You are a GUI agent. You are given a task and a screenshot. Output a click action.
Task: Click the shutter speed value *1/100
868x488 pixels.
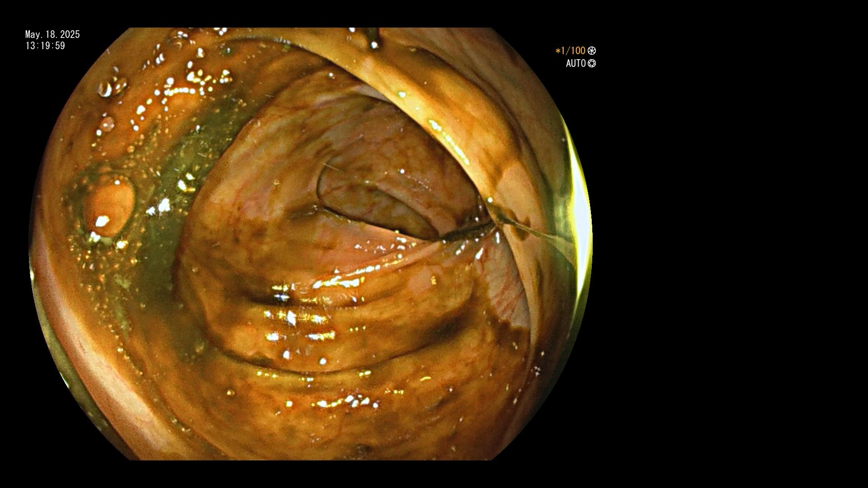click(x=571, y=51)
